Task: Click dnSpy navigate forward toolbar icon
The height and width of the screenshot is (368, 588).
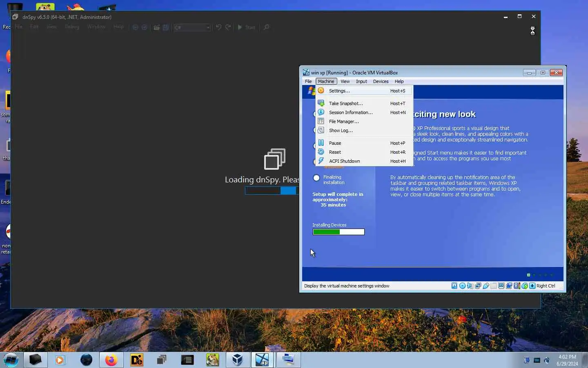Action: [145, 27]
